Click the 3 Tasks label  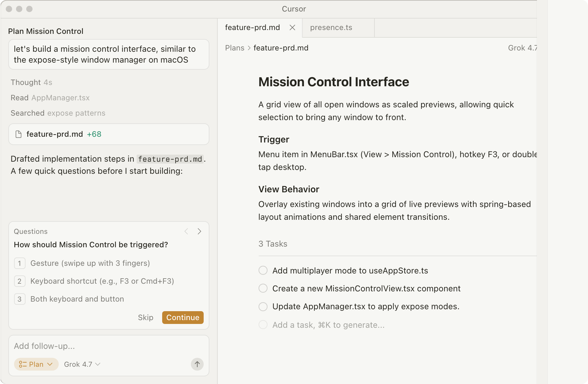click(x=273, y=244)
